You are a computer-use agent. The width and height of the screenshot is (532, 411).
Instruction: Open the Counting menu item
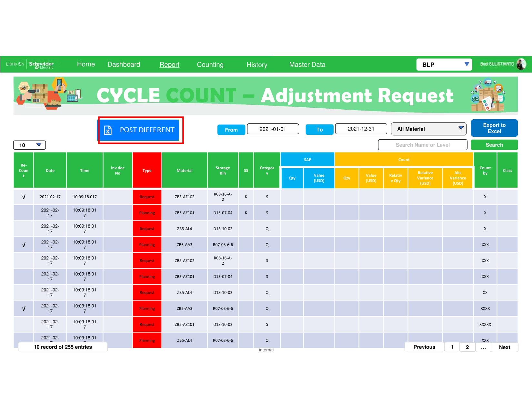210,65
